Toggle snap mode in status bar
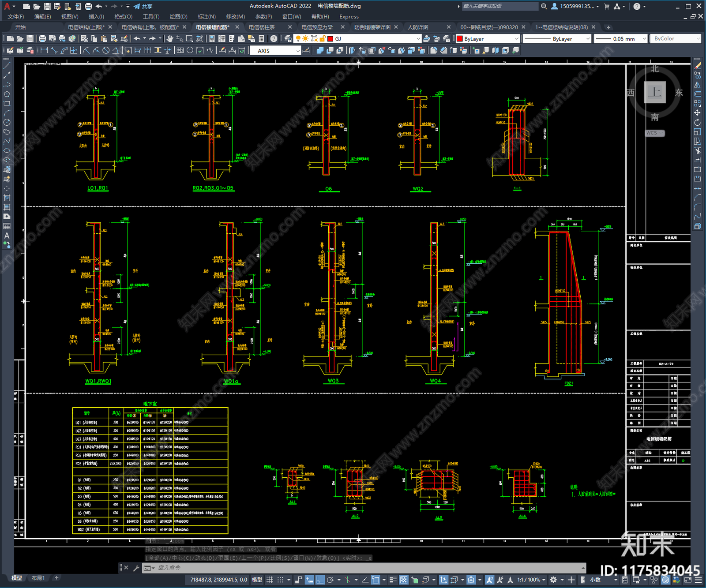This screenshot has height=588, width=706. point(280,580)
